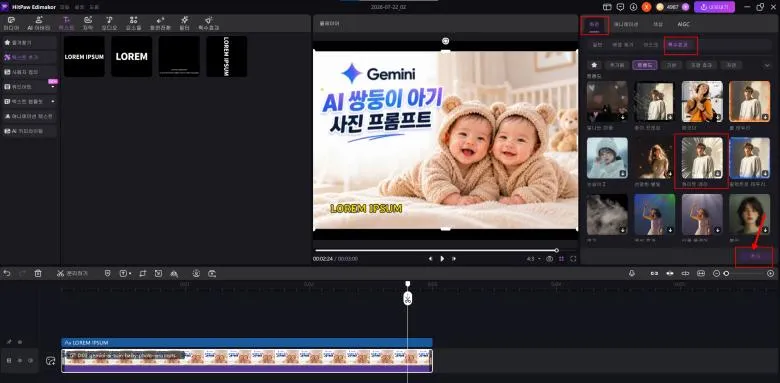Toggle visibility of the text track
The image size is (780, 383).
(20, 342)
